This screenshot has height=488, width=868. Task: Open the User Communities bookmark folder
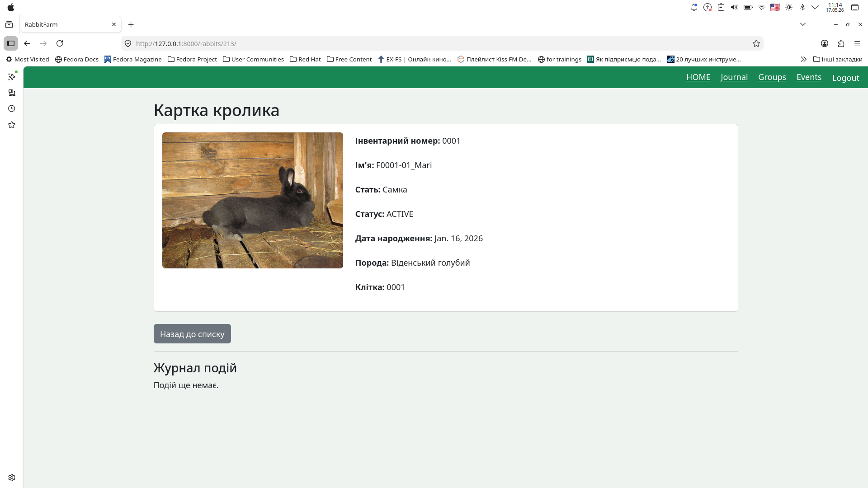coord(253,59)
